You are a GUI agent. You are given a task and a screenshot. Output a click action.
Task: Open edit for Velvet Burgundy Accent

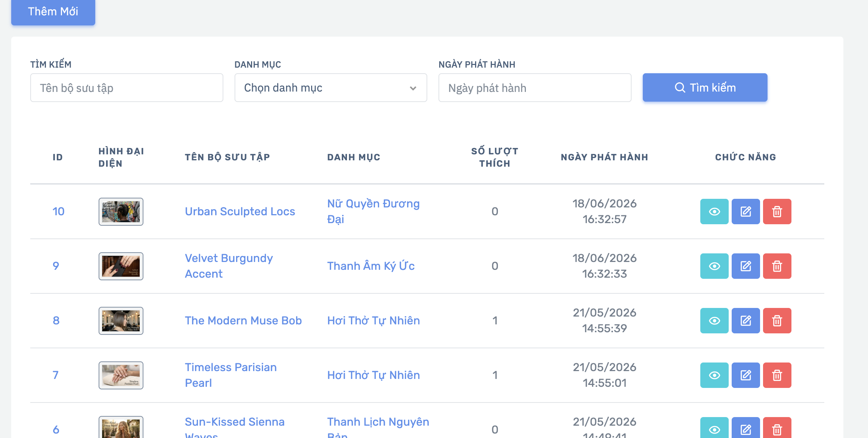click(x=745, y=266)
